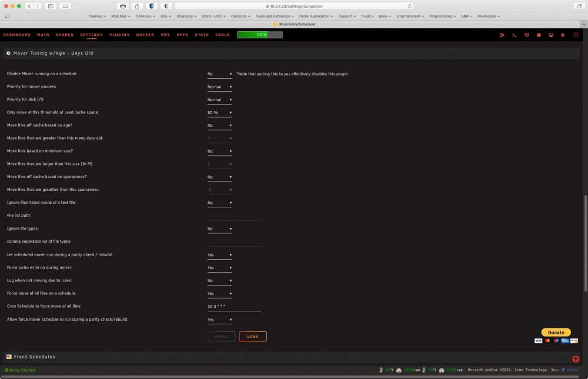Image resolution: width=588 pixels, height=379 pixels.
Task: Open Disable Mover on schedule dropdown
Action: pyautogui.click(x=219, y=74)
